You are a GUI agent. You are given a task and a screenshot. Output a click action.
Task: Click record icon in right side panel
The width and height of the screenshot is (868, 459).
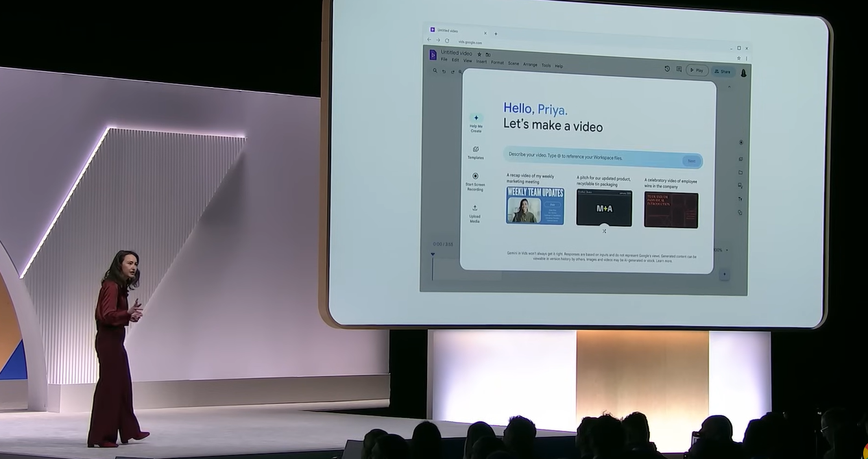[740, 142]
